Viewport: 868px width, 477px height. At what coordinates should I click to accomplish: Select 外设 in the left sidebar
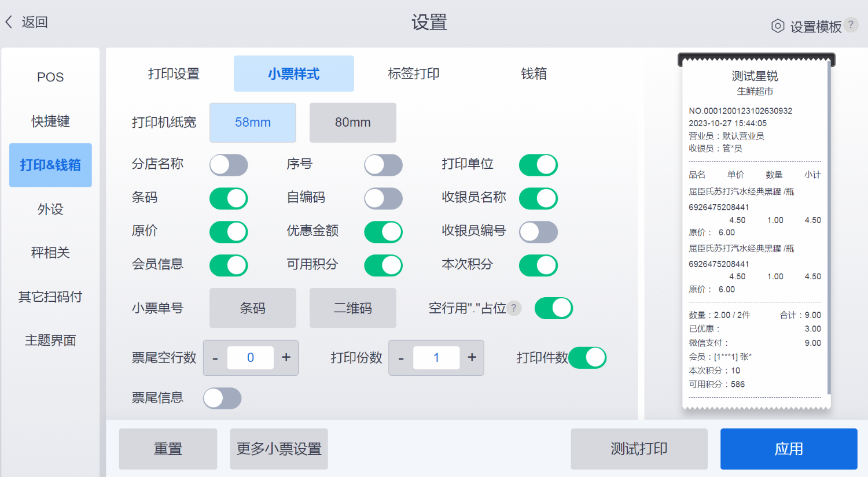click(50, 209)
